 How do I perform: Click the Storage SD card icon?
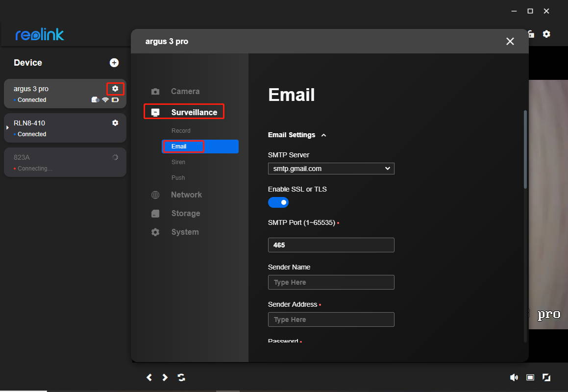(x=155, y=213)
